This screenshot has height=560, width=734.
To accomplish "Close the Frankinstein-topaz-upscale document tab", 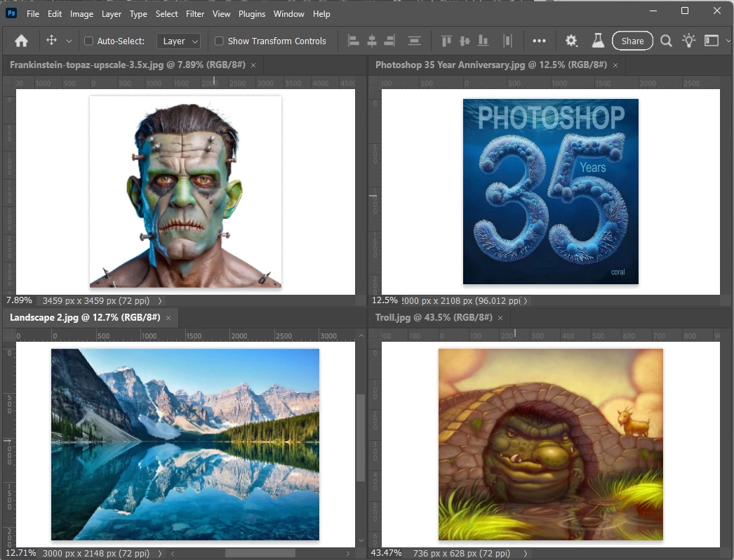I will click(x=253, y=65).
